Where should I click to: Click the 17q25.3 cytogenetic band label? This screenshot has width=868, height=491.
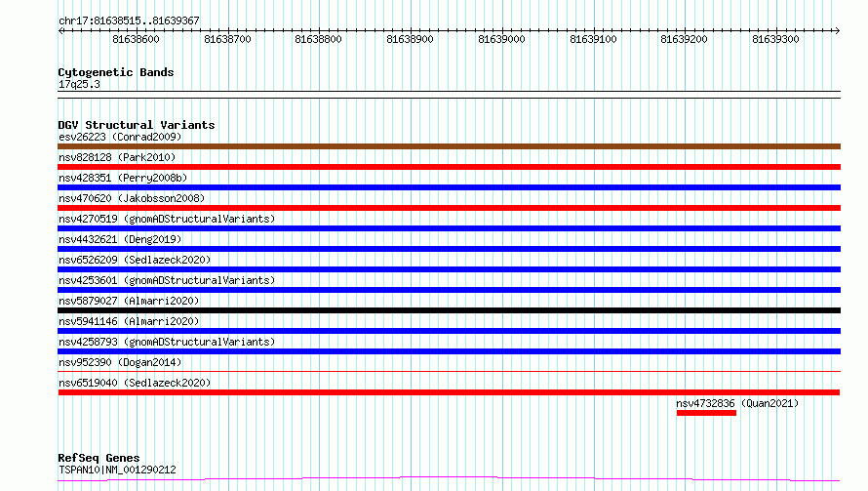[x=79, y=84]
